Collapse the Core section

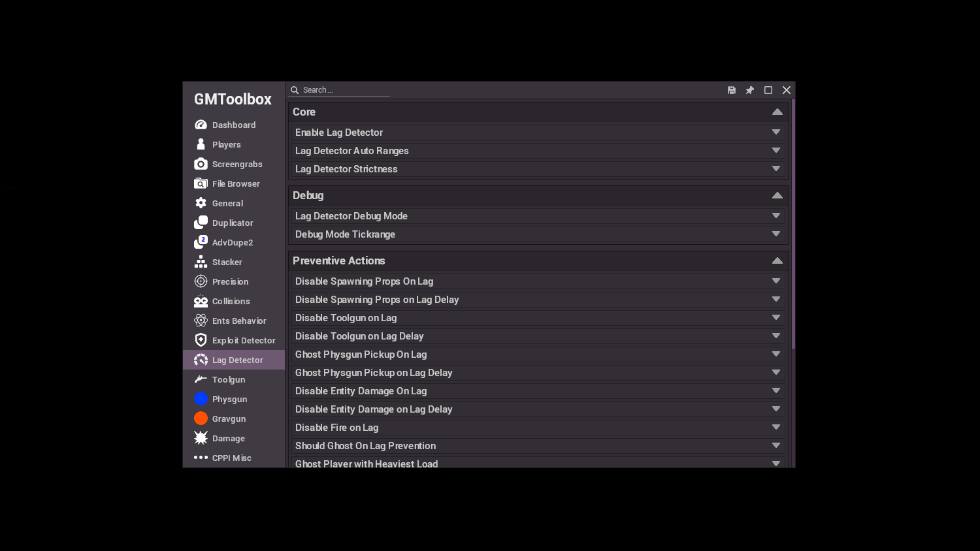click(777, 112)
